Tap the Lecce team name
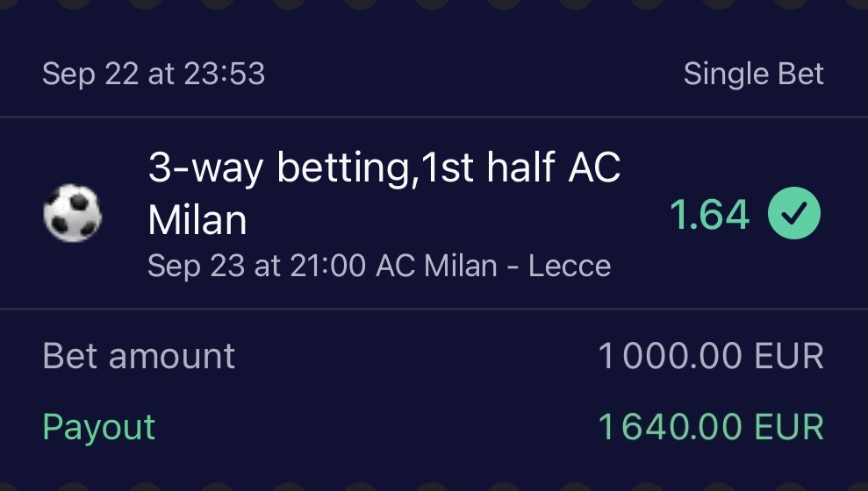 pyautogui.click(x=569, y=265)
